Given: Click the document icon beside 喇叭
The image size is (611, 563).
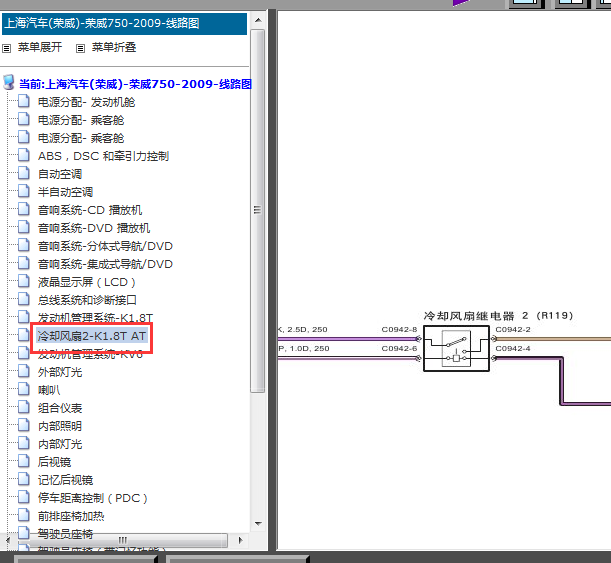Looking at the screenshot, I should pos(24,388).
